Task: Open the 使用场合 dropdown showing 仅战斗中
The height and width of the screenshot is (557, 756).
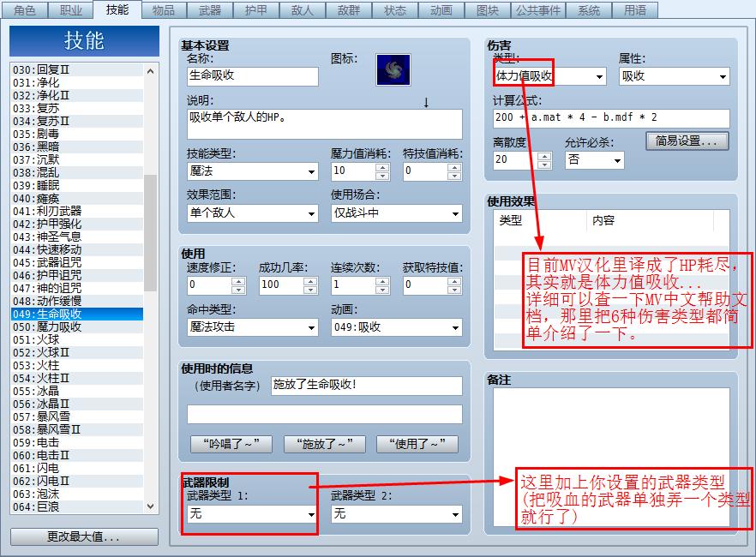Action: 396,213
